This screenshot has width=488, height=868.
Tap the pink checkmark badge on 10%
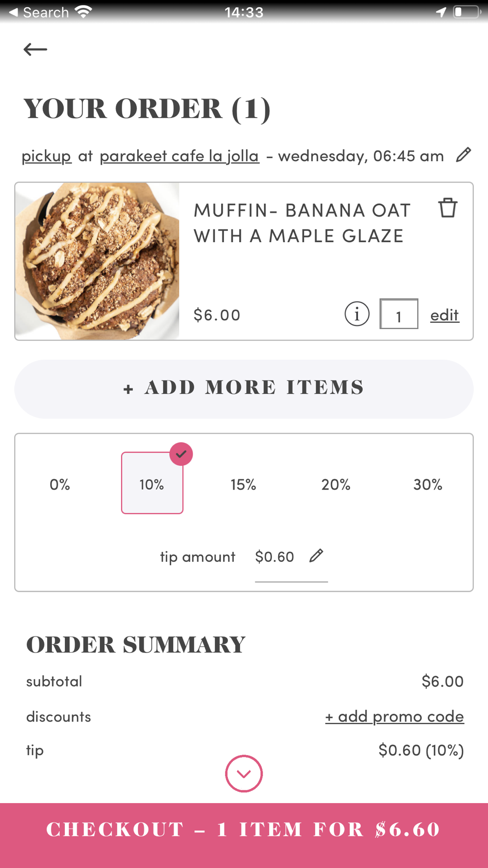pos(181,454)
